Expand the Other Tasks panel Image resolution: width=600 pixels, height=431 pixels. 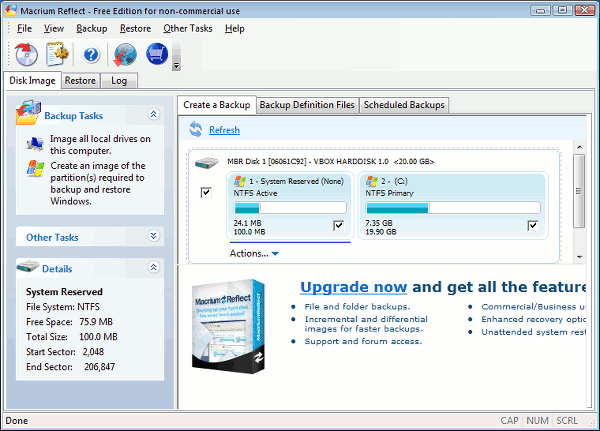(153, 237)
